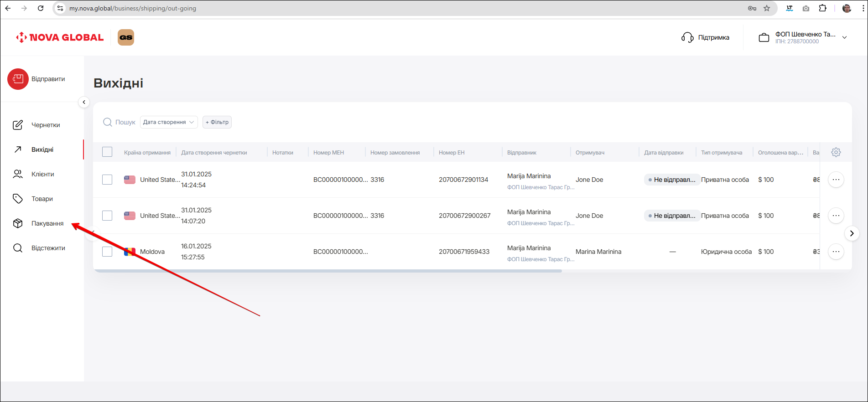Check the first United States shipment row

pyautogui.click(x=107, y=180)
